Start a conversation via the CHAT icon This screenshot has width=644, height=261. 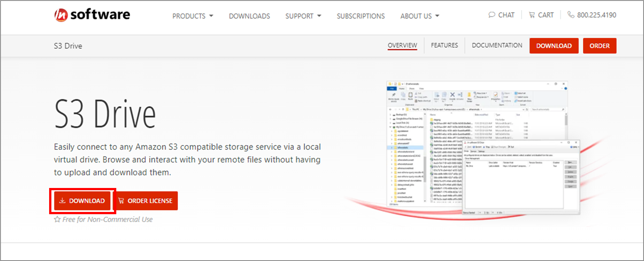point(501,15)
